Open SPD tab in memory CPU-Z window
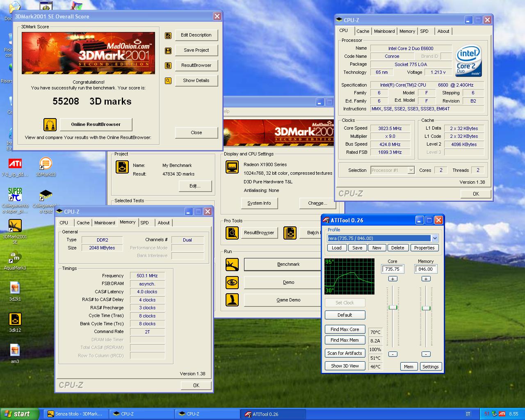 (145, 223)
